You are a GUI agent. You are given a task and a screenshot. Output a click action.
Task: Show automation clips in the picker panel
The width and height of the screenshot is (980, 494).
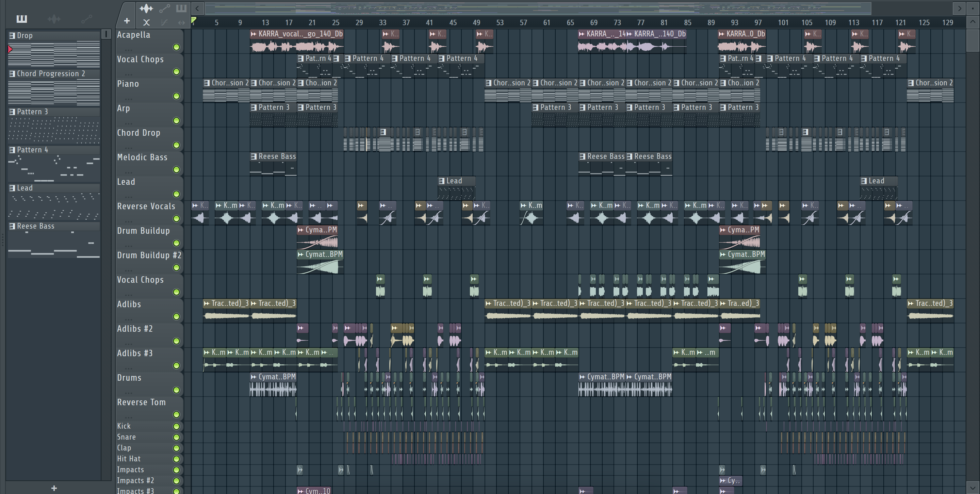[87, 19]
